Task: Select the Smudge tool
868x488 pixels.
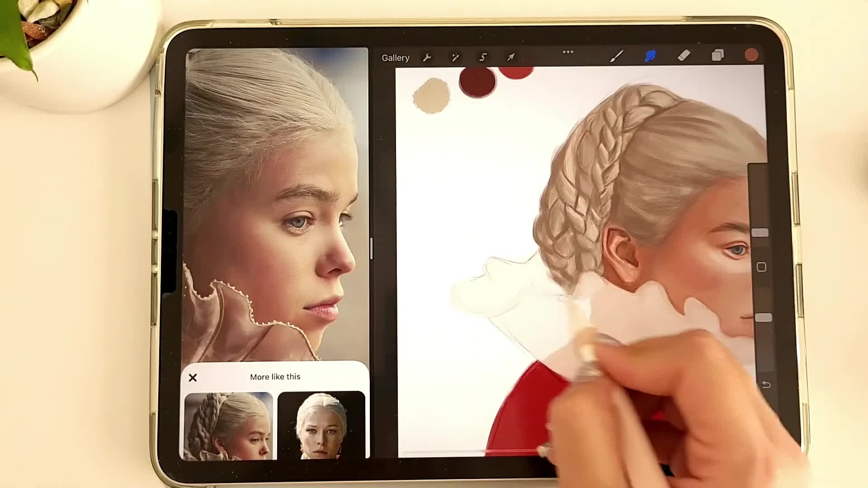Action: click(x=650, y=56)
